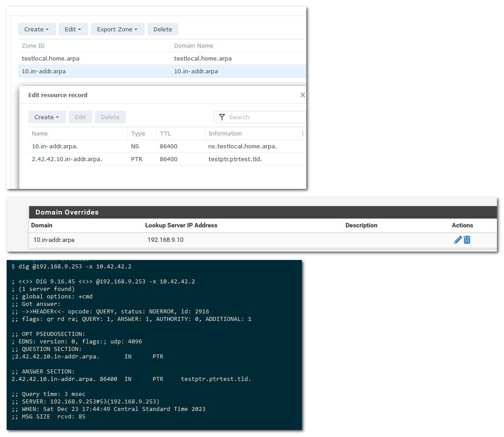The image size is (504, 437).
Task: Click testptr.ptrtest.tld. information cell in records table
Action: tap(235, 159)
